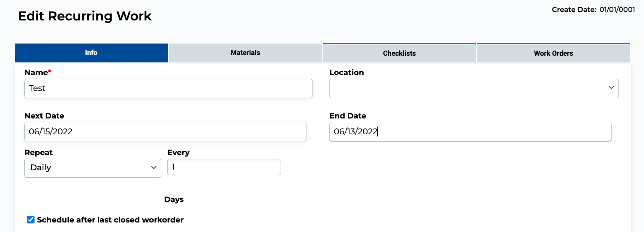
Task: Open the Work Orders tab
Action: (x=554, y=53)
